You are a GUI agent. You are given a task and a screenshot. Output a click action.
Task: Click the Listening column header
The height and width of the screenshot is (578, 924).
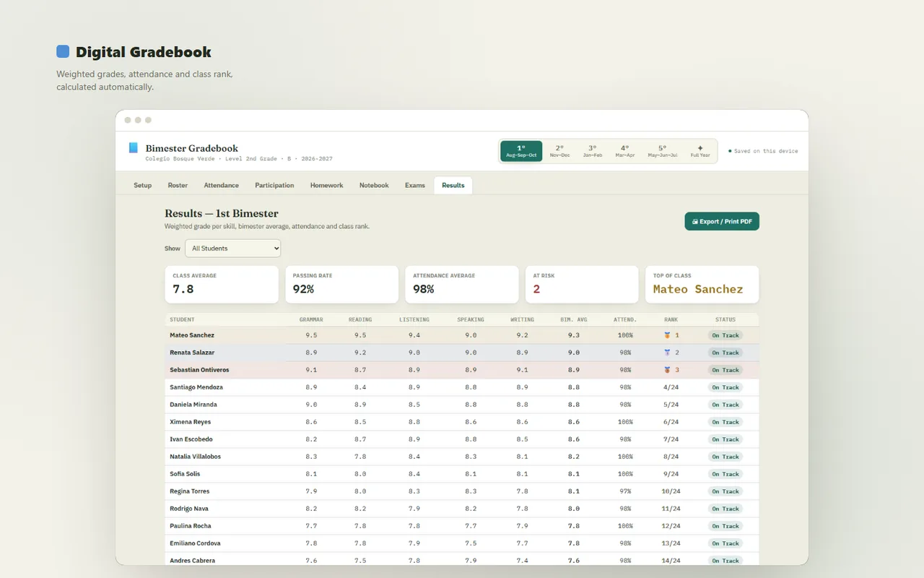click(414, 319)
